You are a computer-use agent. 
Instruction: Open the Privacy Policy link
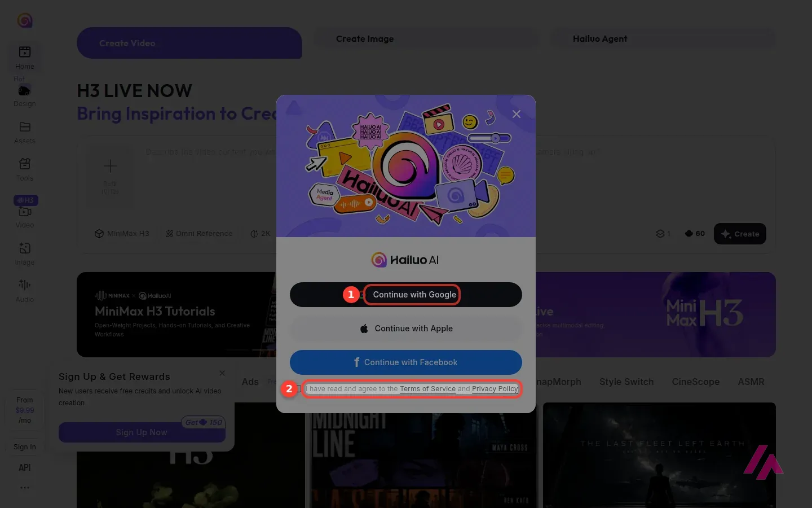(495, 389)
